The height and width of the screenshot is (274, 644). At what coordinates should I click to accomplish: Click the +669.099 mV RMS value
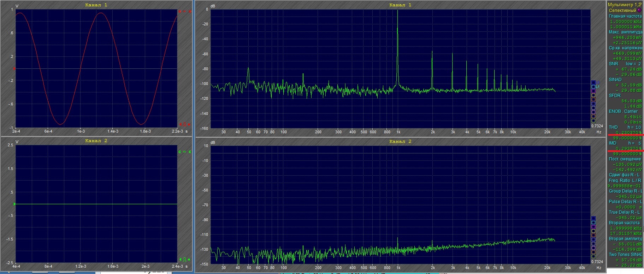(627, 53)
